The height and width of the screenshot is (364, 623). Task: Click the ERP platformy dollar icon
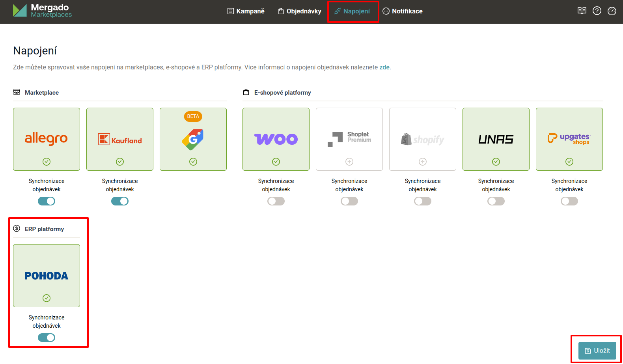pos(17,228)
